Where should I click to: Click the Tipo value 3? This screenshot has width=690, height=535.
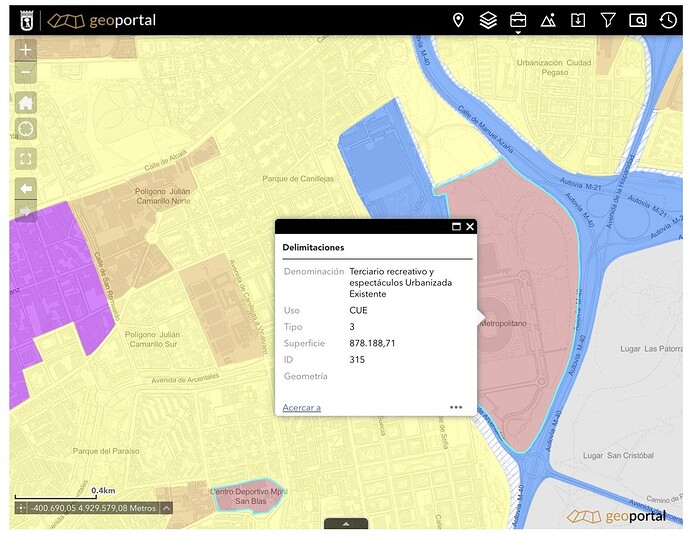point(352,326)
